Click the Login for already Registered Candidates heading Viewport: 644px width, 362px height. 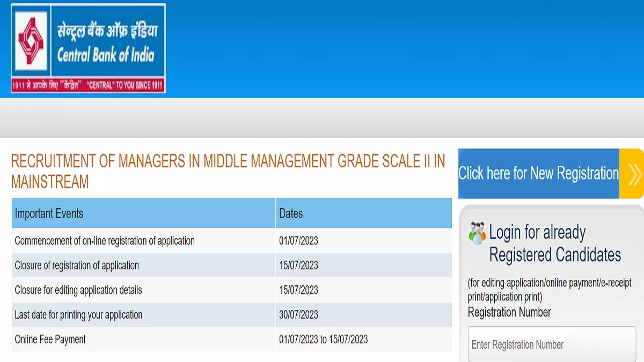[x=554, y=243]
